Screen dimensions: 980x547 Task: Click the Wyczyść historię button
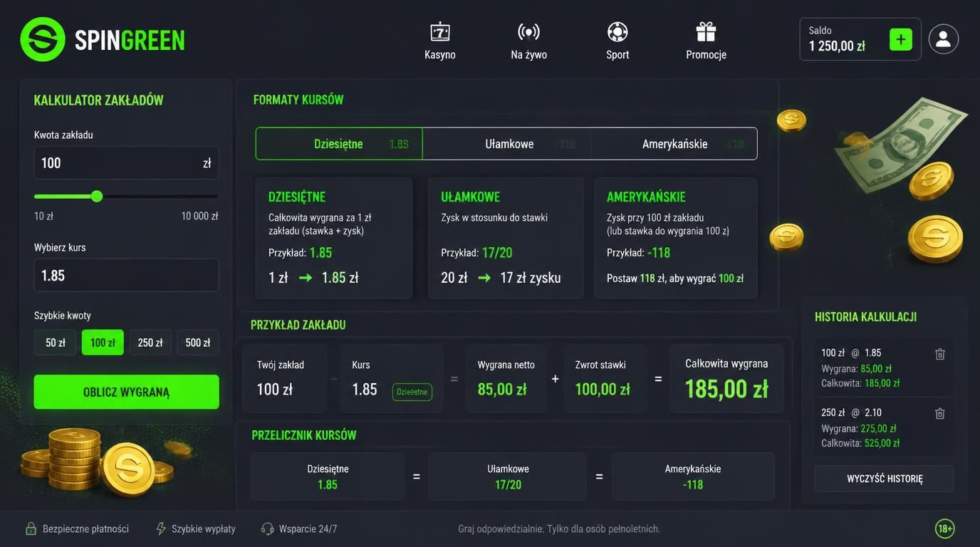click(885, 479)
